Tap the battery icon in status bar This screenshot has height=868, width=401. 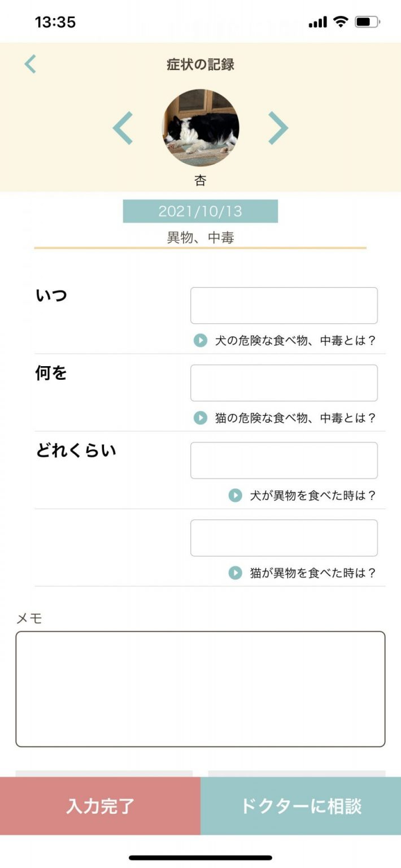tap(367, 23)
